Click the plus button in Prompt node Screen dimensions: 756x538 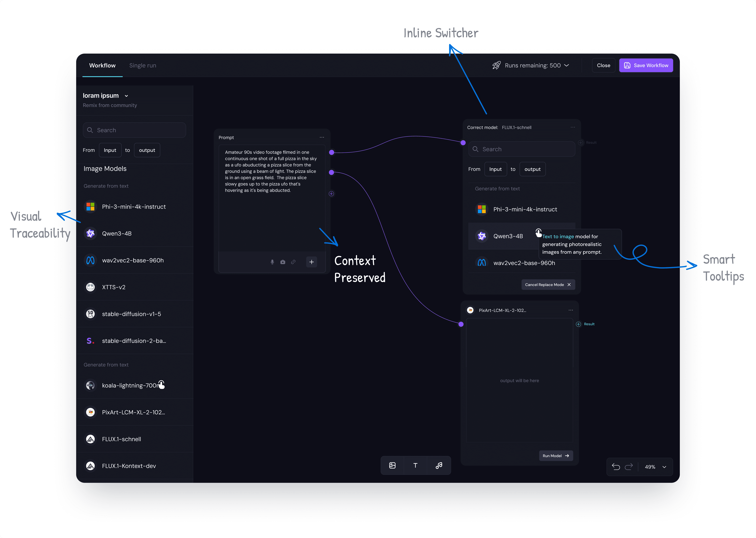pyautogui.click(x=311, y=262)
